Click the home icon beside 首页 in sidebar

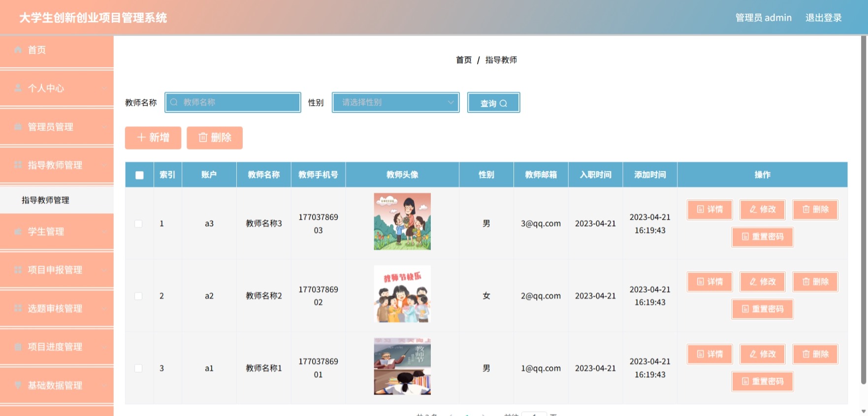18,50
